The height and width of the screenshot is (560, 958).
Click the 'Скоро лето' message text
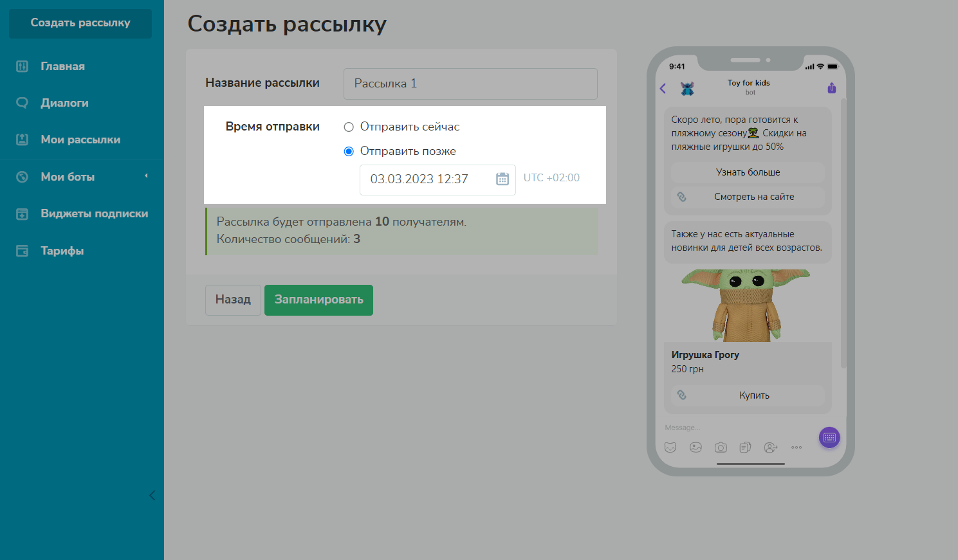coord(739,133)
